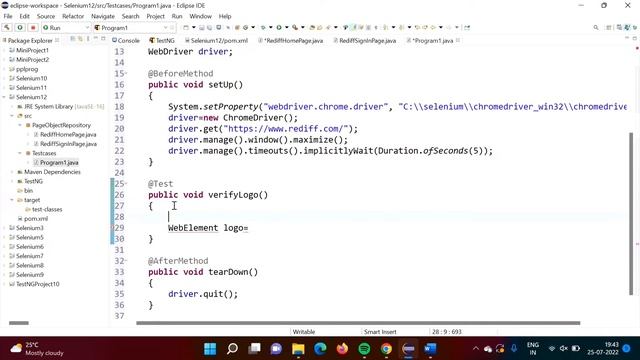Viewport: 640px width, 360px height.
Task: Collapse the PageObjectRepository package
Action: pos(20,125)
